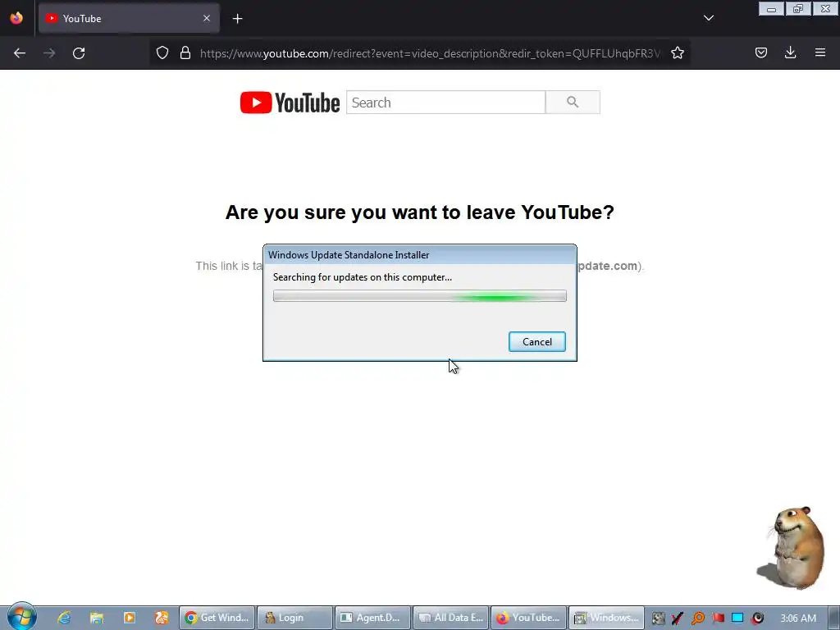
Task: Click the Firefox logo in the title bar
Action: [16, 18]
